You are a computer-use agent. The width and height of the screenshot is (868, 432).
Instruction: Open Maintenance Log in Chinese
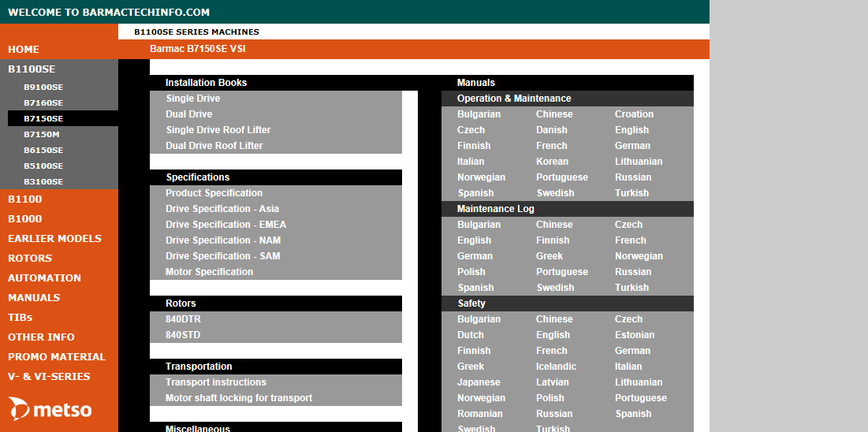[554, 225]
